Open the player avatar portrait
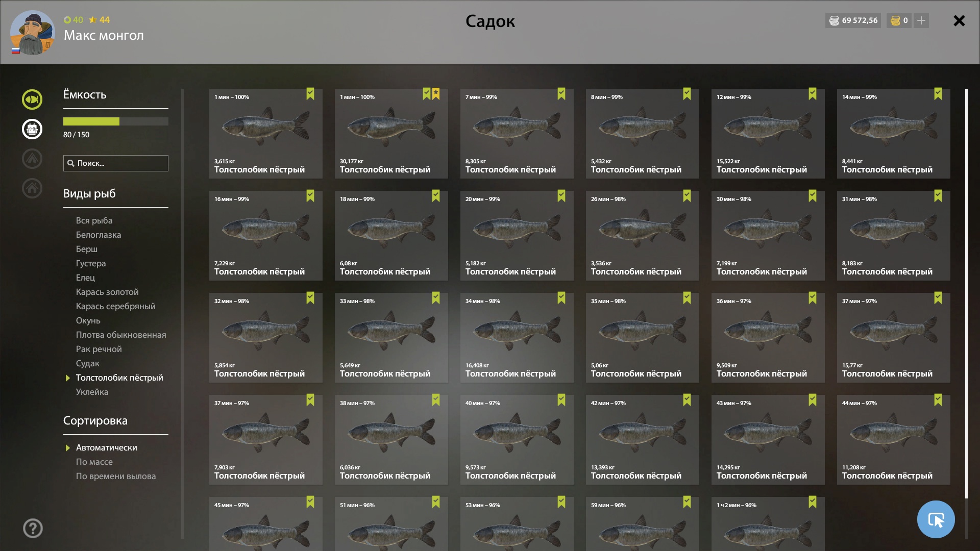Viewport: 980px width, 551px height. (33, 33)
